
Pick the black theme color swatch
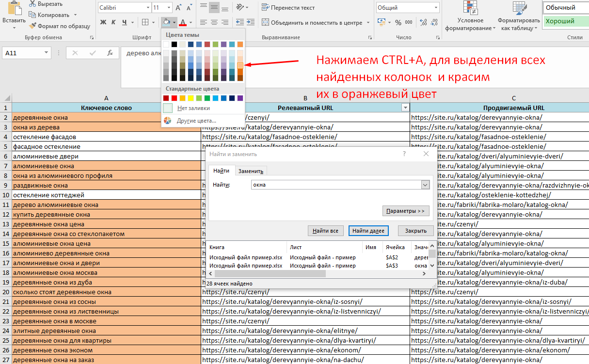coord(174,45)
